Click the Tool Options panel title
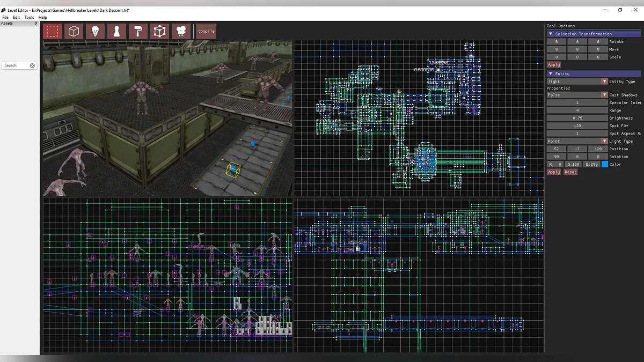The image size is (644, 362). [x=560, y=26]
